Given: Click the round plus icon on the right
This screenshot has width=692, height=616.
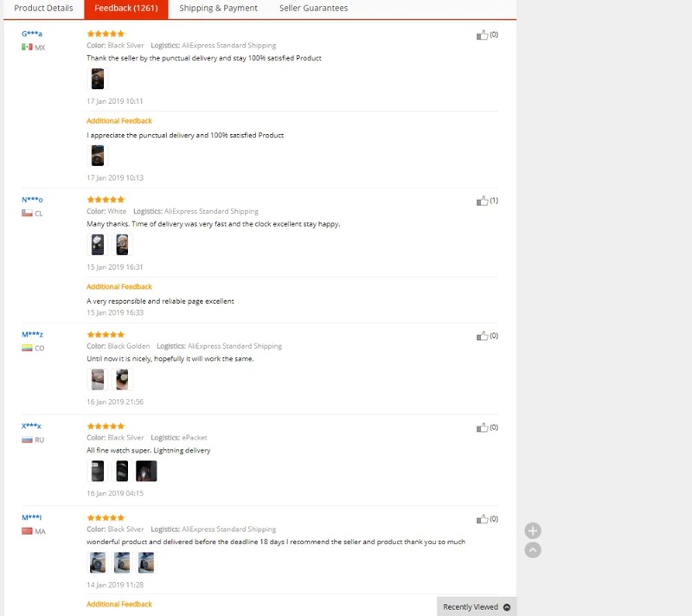Looking at the screenshot, I should [533, 531].
